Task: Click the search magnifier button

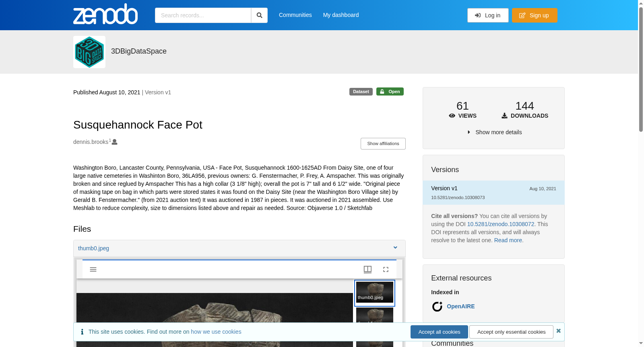Action: click(x=259, y=15)
